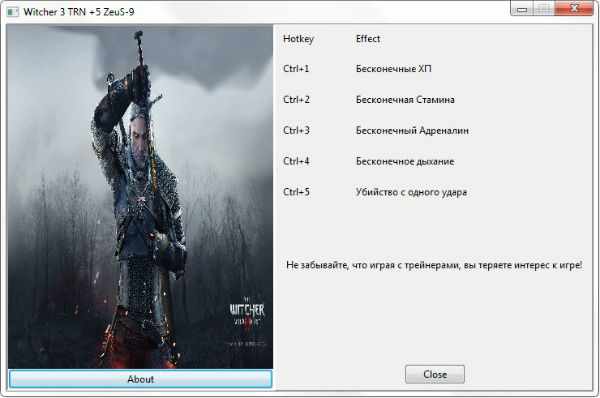600x398 pixels.
Task: Click the Убийство с одного удара text
Action: coord(411,192)
